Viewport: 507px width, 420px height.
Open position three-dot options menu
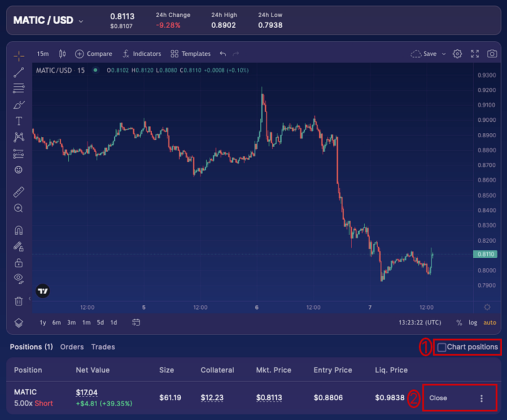point(482,399)
